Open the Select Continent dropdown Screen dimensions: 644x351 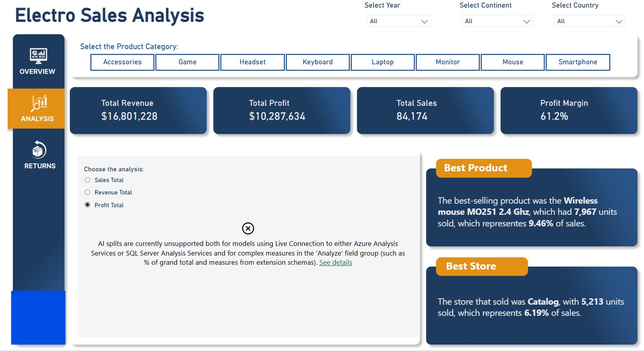coord(497,21)
